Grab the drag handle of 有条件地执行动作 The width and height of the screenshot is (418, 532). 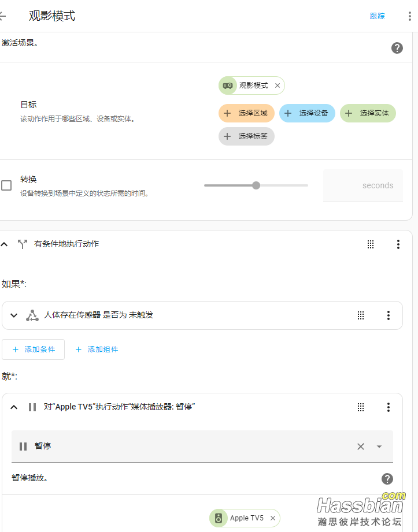371,244
